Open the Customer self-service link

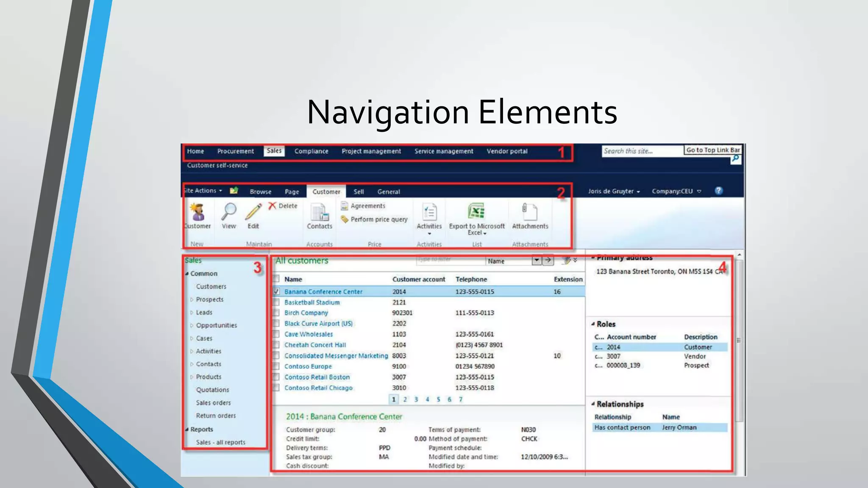point(217,165)
